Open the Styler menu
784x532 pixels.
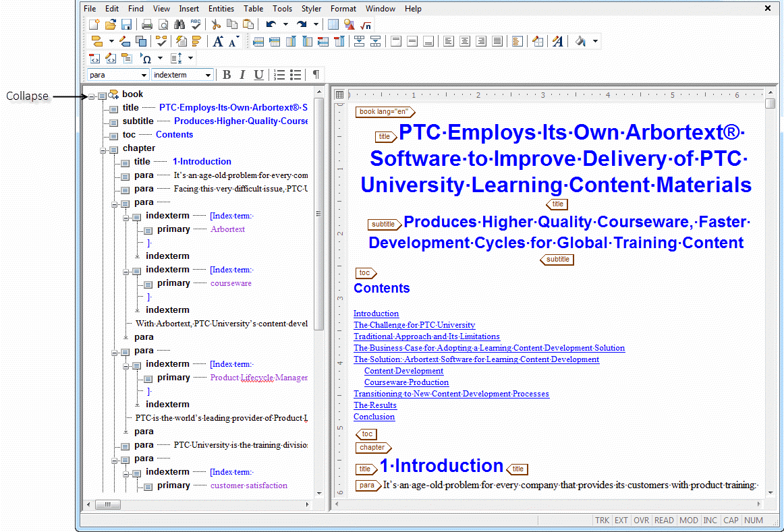coord(311,9)
